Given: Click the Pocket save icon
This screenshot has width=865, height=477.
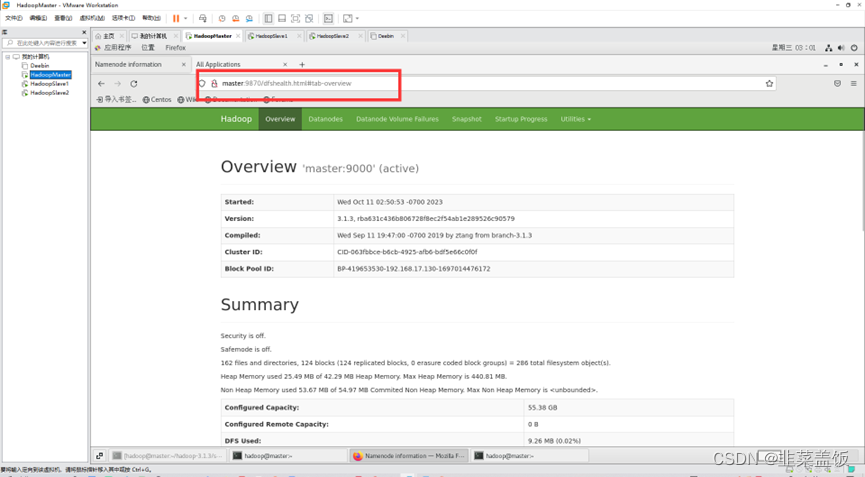Looking at the screenshot, I should coord(837,83).
